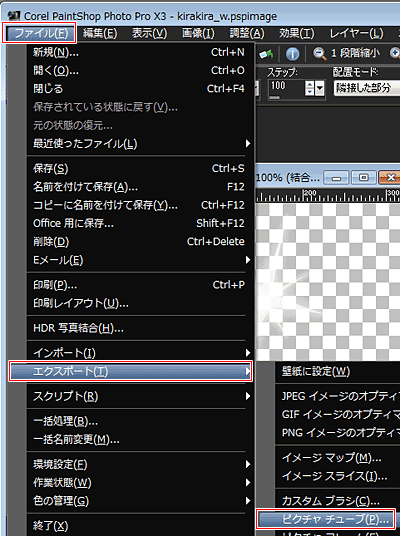Choose Office 用に保存... entry
The width and height of the screenshot is (400, 536).
(x=139, y=223)
